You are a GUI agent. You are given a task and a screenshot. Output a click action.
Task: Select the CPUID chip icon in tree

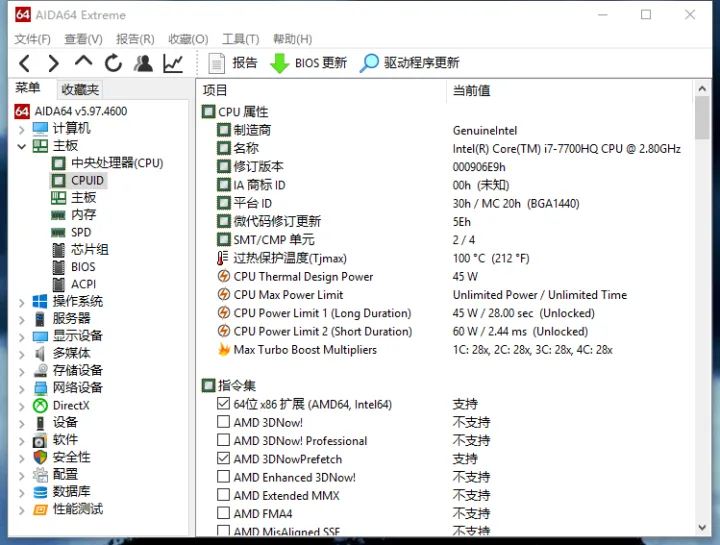58,180
